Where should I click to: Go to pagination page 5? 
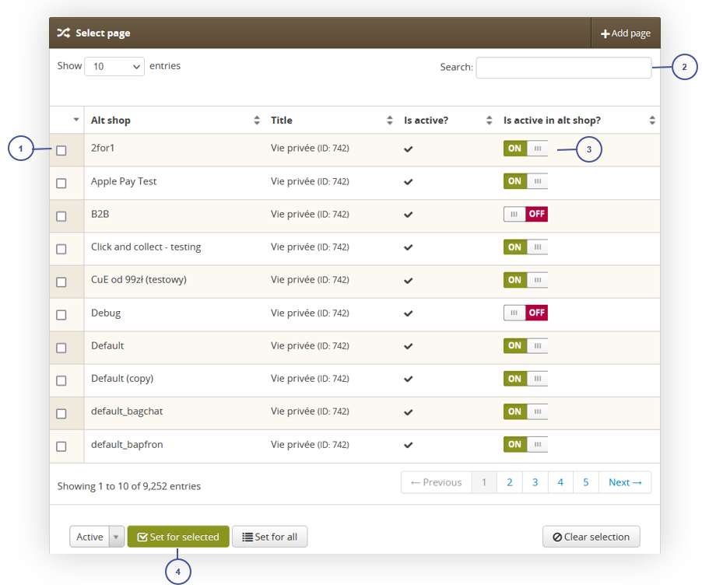[x=585, y=482]
